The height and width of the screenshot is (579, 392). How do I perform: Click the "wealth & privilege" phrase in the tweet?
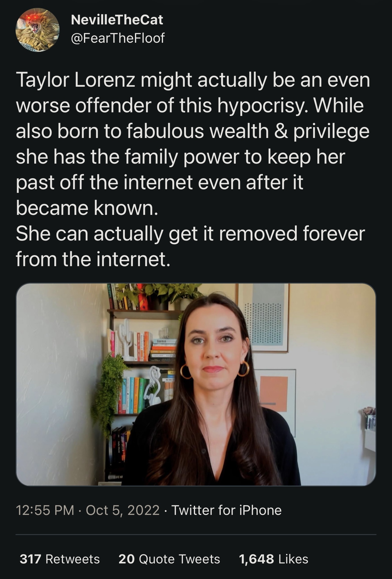coord(289,131)
